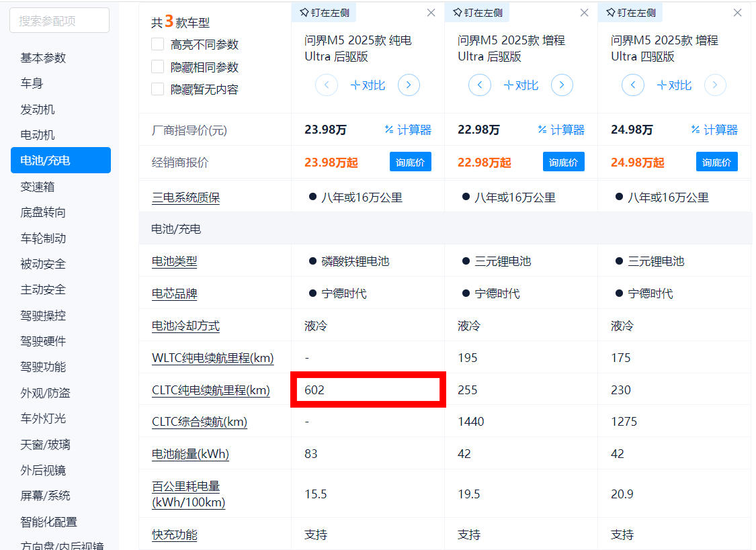Screen dimensions: 756x550
Task: Select 智能化配置 in the sidebar
Action: point(48,522)
